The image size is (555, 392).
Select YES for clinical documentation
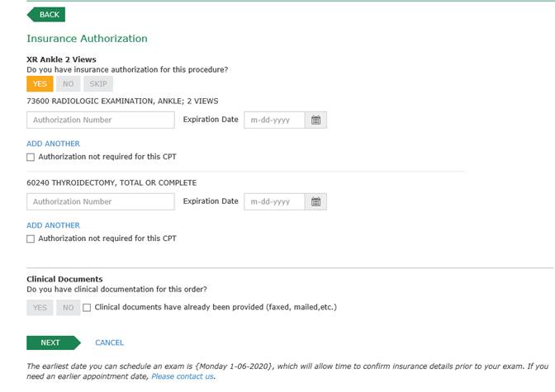pos(40,308)
